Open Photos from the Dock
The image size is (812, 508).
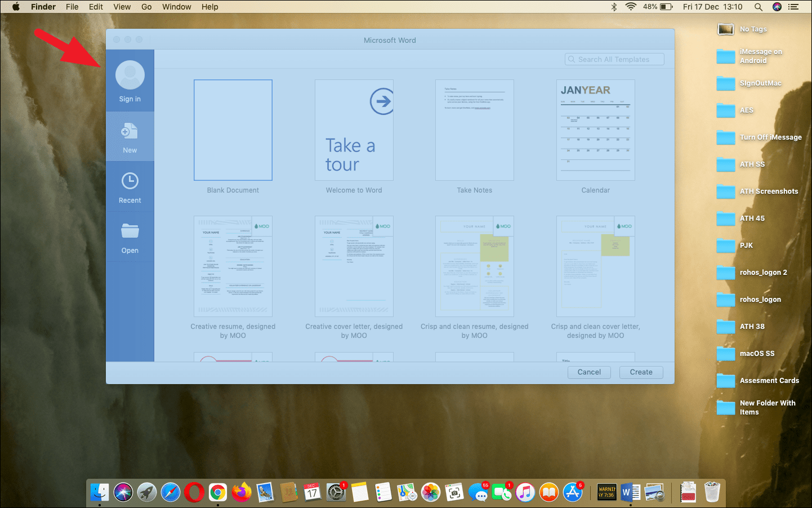coord(431,493)
